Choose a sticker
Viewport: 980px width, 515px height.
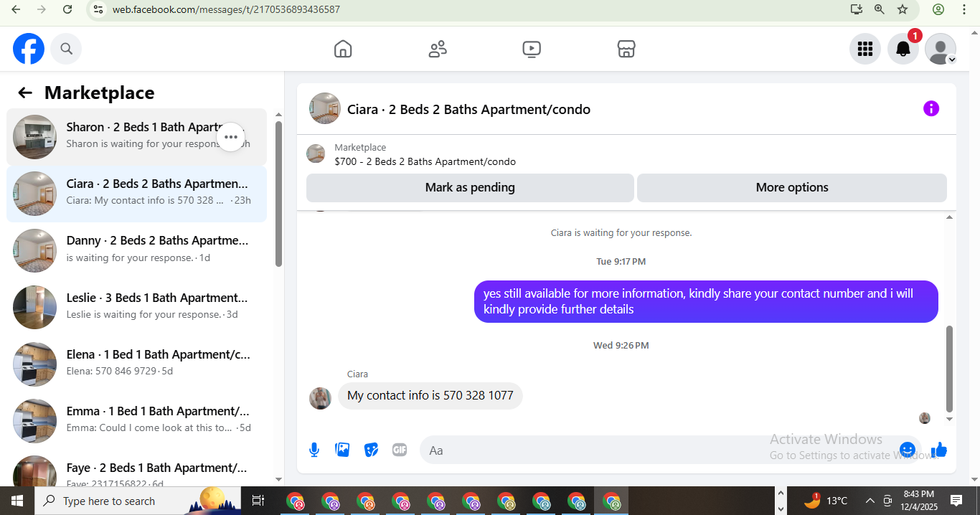pyautogui.click(x=371, y=450)
